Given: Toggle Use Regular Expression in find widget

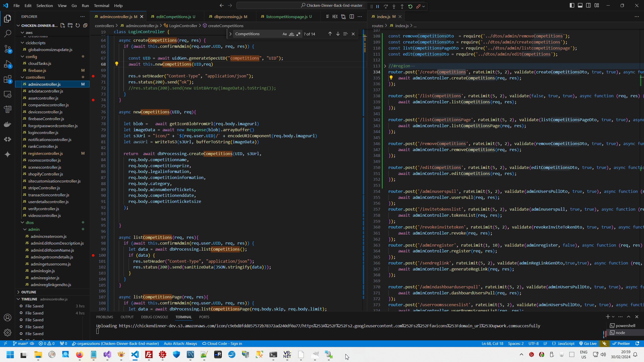Looking at the screenshot, I should coord(298,34).
